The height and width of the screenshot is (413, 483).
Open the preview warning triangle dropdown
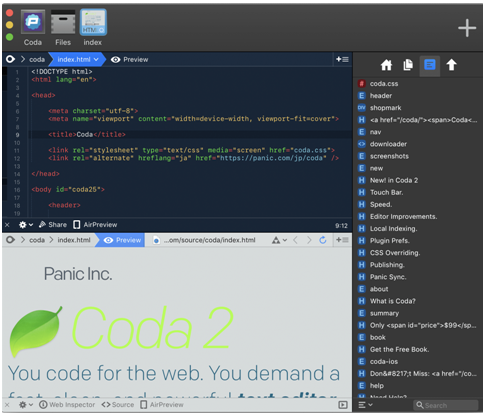click(x=279, y=240)
